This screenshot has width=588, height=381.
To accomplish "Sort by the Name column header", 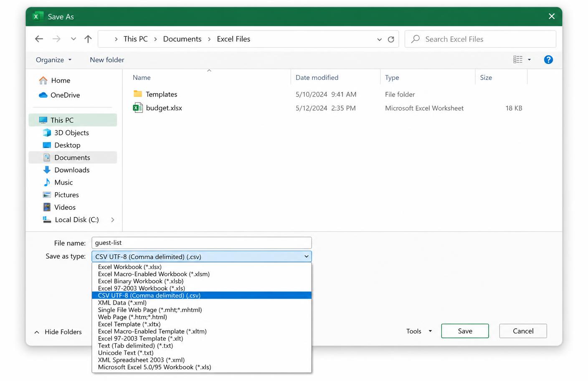I will 142,77.
